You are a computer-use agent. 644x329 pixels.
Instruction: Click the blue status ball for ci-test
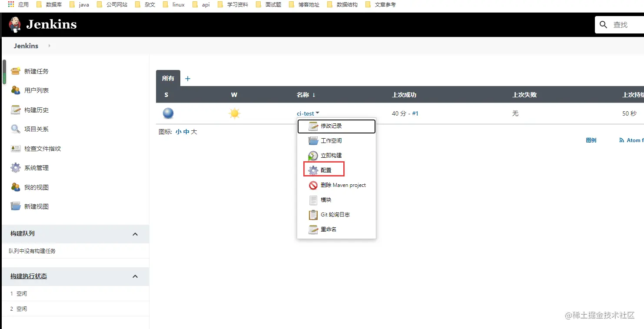click(x=168, y=113)
